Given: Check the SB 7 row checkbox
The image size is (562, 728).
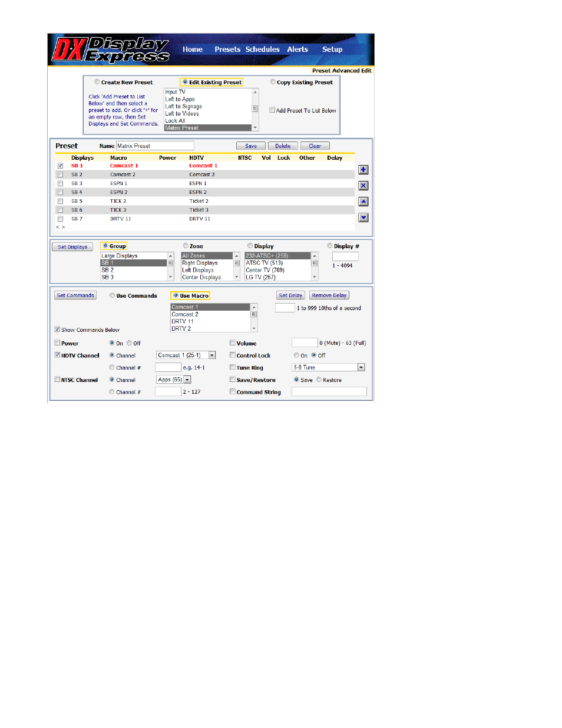Looking at the screenshot, I should coord(60,219).
